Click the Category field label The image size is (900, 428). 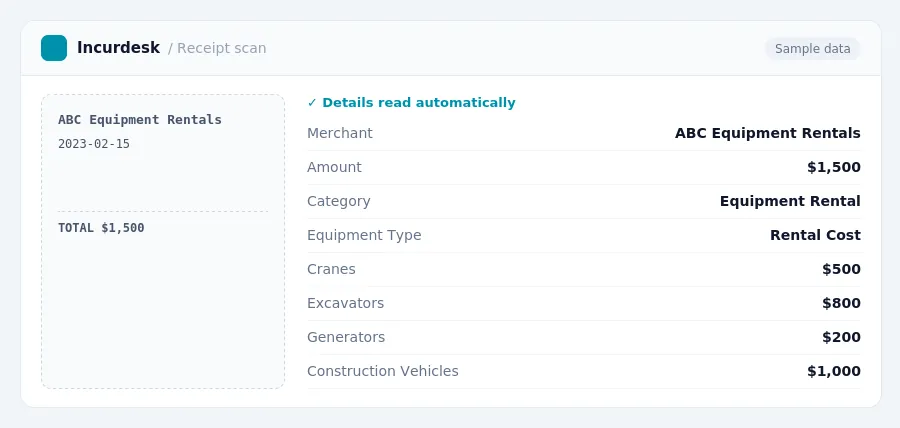pyautogui.click(x=339, y=201)
